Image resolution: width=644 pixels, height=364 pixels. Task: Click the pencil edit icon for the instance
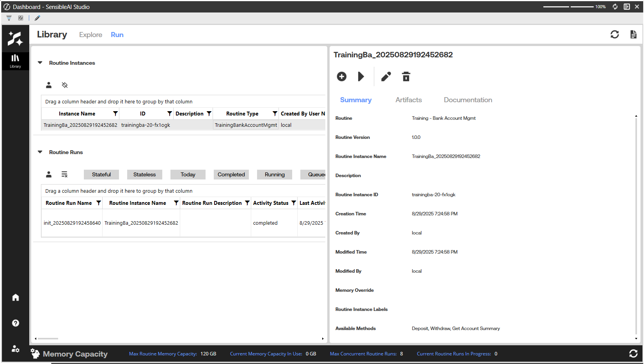click(x=386, y=76)
